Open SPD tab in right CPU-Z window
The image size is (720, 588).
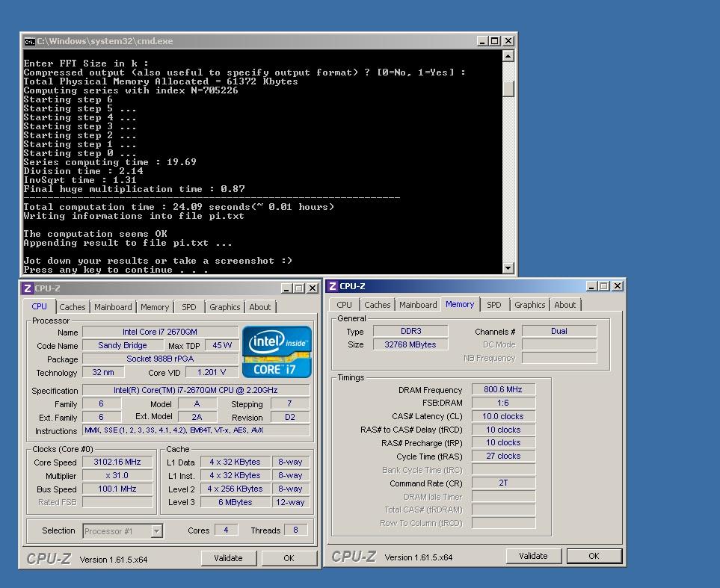[493, 305]
